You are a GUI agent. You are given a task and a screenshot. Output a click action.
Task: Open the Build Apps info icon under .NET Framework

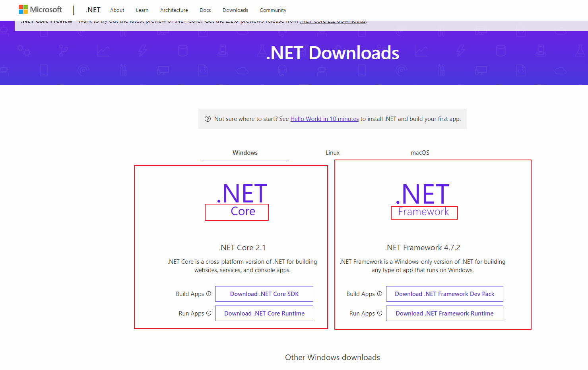point(380,294)
